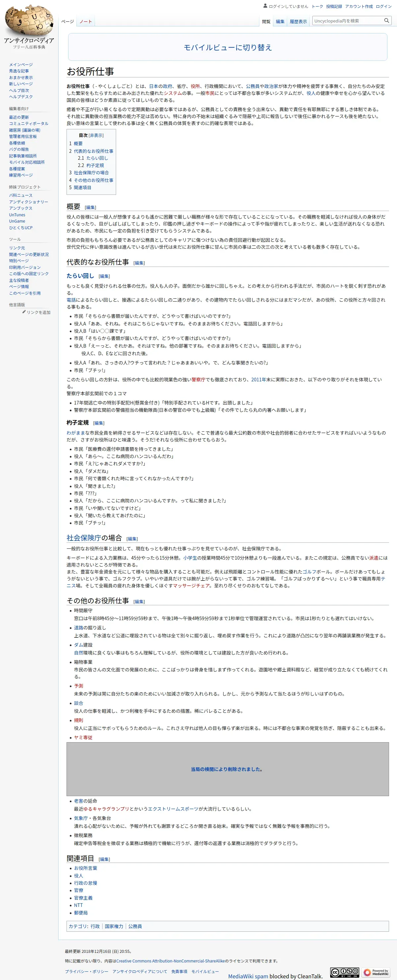
Task: Jump to contents entry 3 社会保険庁の場合
Action: click(89, 173)
